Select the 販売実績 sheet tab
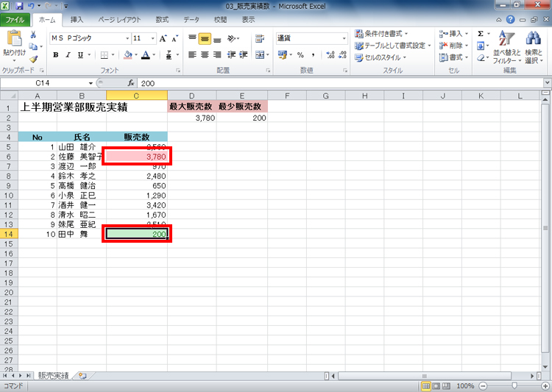Viewport: 552px width, 392px height. pyautogui.click(x=53, y=376)
